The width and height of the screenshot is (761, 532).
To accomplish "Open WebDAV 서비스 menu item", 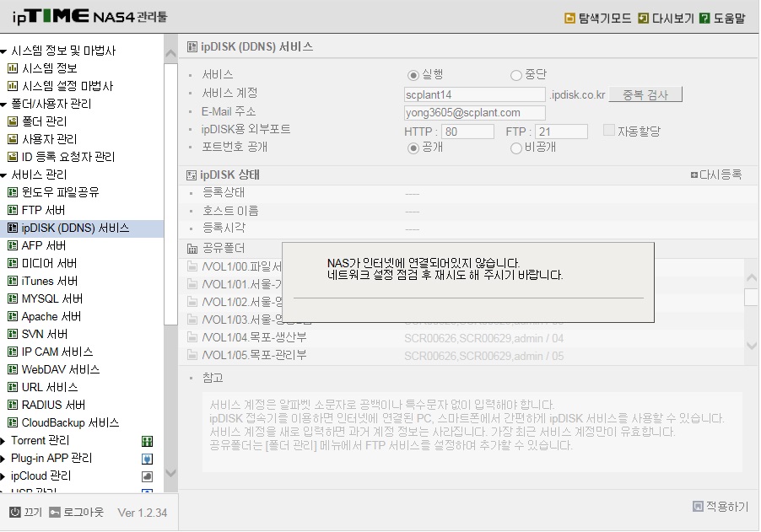I will (61, 369).
